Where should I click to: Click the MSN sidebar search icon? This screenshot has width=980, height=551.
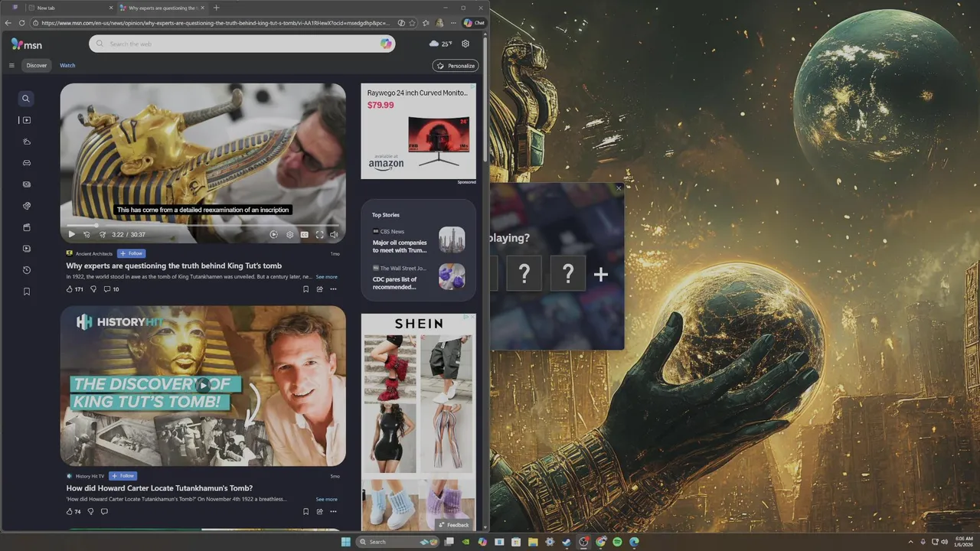26,98
